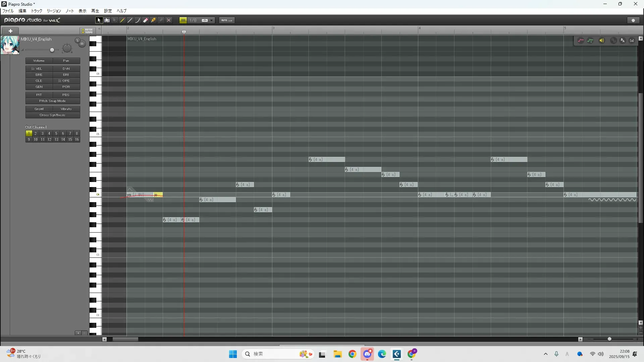Select output channel 5
This screenshot has height=362, width=644.
[56, 133]
